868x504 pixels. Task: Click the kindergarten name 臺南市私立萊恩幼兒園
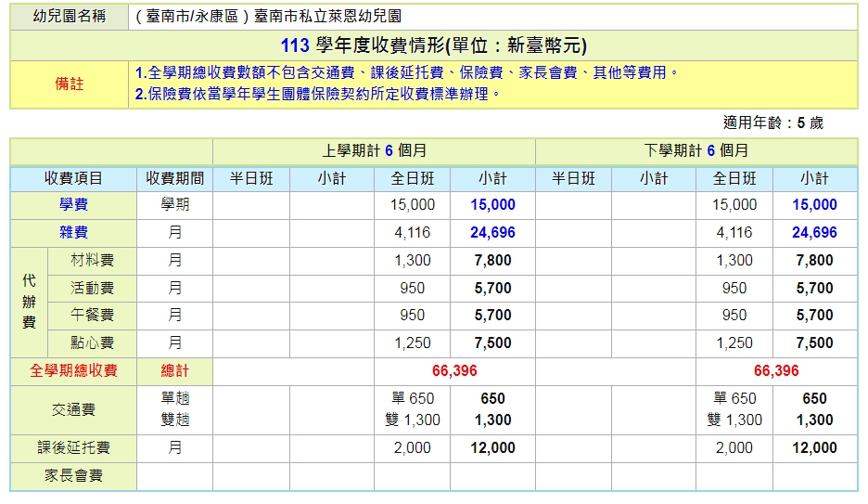[268, 17]
